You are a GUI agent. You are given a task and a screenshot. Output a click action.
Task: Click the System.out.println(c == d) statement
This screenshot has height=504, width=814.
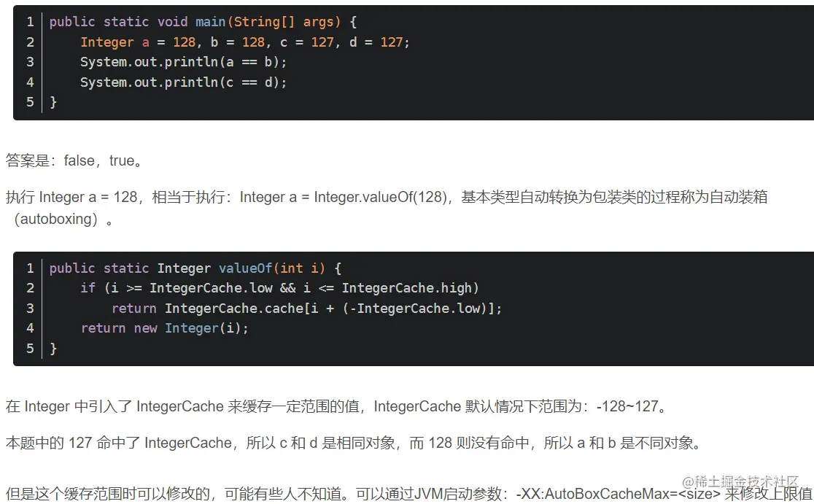183,82
